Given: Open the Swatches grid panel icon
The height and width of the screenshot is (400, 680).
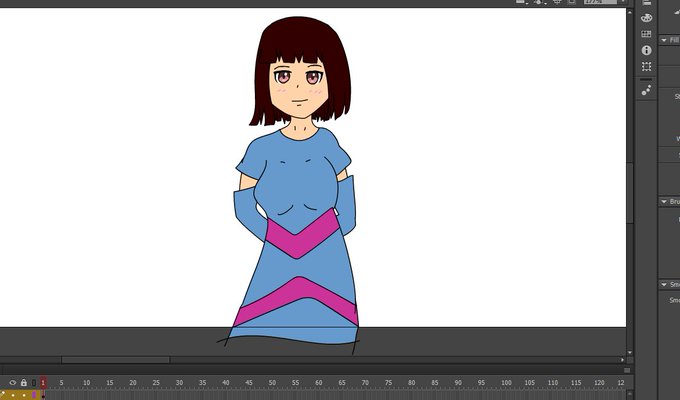Looking at the screenshot, I should pos(646,34).
